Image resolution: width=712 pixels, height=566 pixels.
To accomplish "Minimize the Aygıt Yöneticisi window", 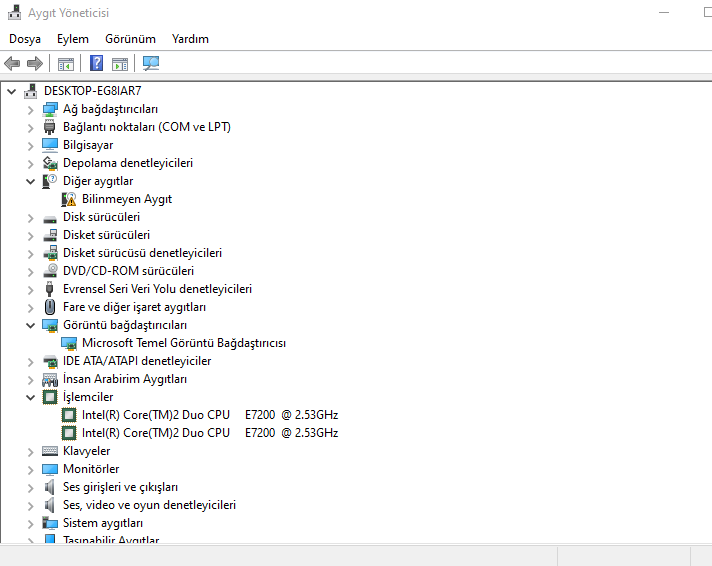I will [x=664, y=13].
